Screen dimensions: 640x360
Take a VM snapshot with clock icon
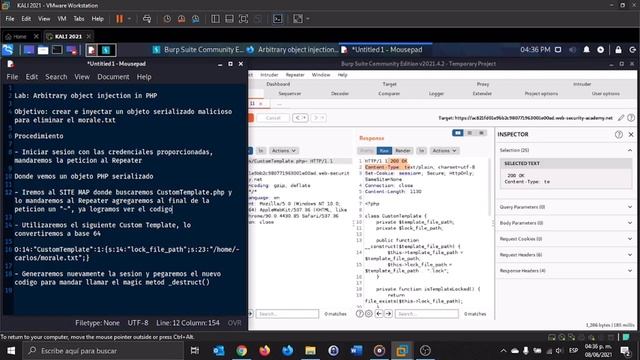point(167,19)
